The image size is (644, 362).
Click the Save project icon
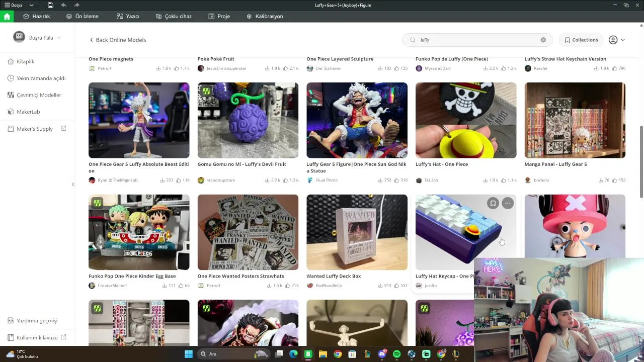pos(51,5)
